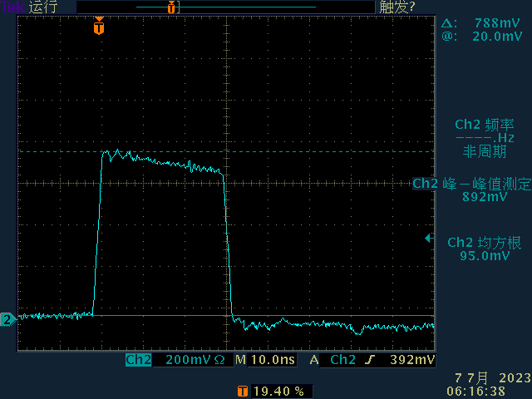Click the trigger level arrow on right edge
The image size is (532, 399).
point(428,238)
